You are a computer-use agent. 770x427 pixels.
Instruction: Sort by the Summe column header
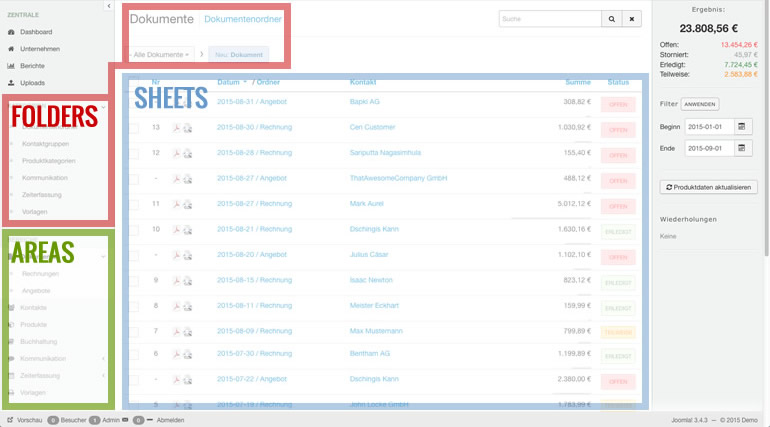tap(578, 82)
